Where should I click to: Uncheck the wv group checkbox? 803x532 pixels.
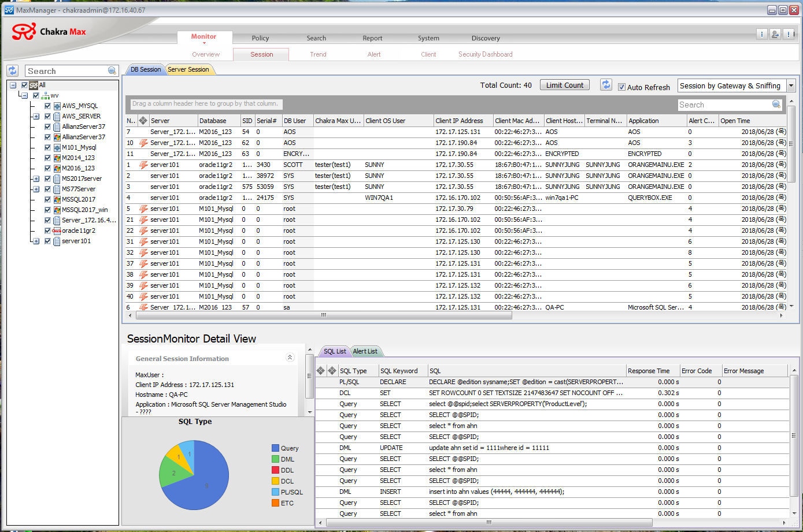click(x=36, y=95)
